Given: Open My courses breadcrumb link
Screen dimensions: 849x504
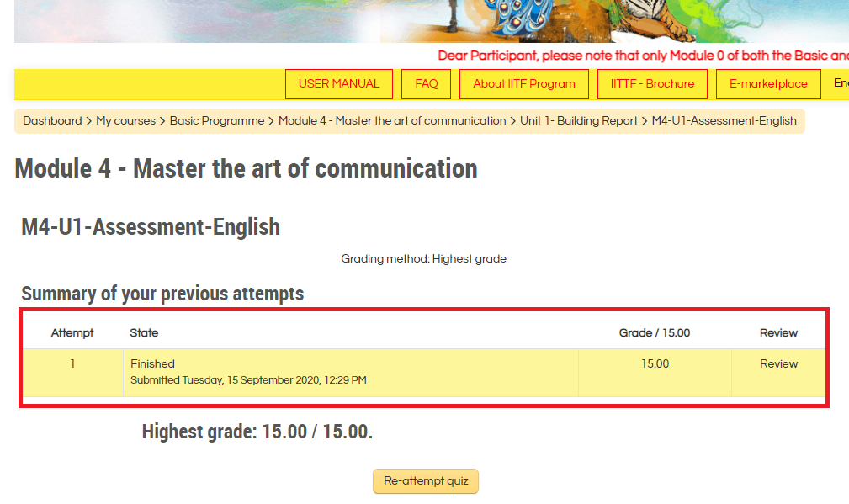Looking at the screenshot, I should click(x=125, y=120).
